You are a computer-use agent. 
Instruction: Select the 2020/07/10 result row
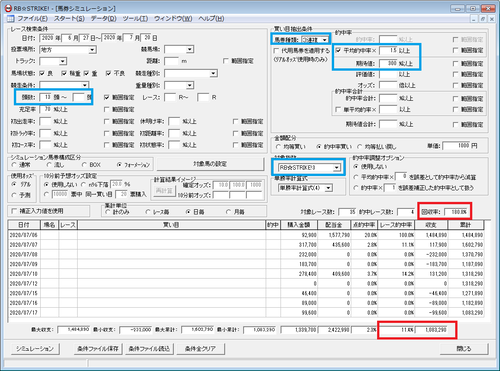pyautogui.click(x=246, y=274)
